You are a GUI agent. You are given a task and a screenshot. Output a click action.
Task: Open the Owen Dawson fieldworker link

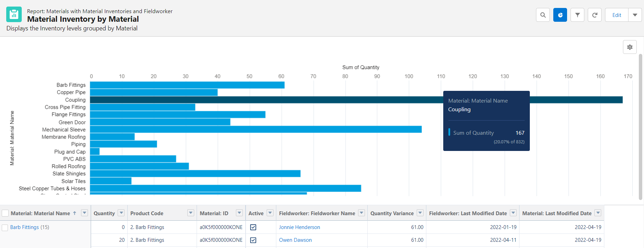pos(295,240)
